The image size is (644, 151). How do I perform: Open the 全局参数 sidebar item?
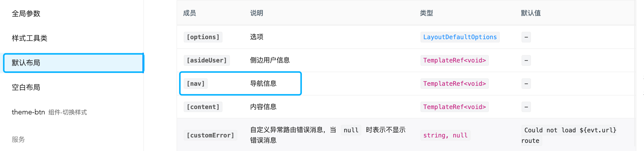click(26, 14)
